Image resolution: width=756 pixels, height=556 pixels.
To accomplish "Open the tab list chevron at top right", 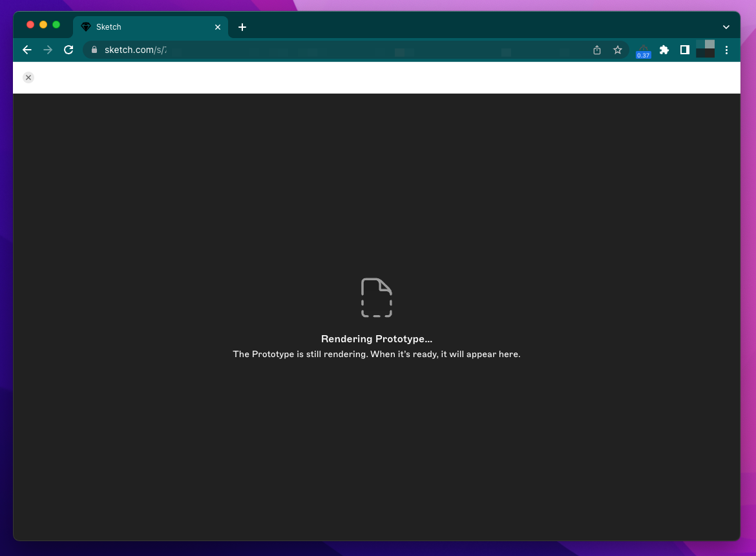I will click(726, 26).
